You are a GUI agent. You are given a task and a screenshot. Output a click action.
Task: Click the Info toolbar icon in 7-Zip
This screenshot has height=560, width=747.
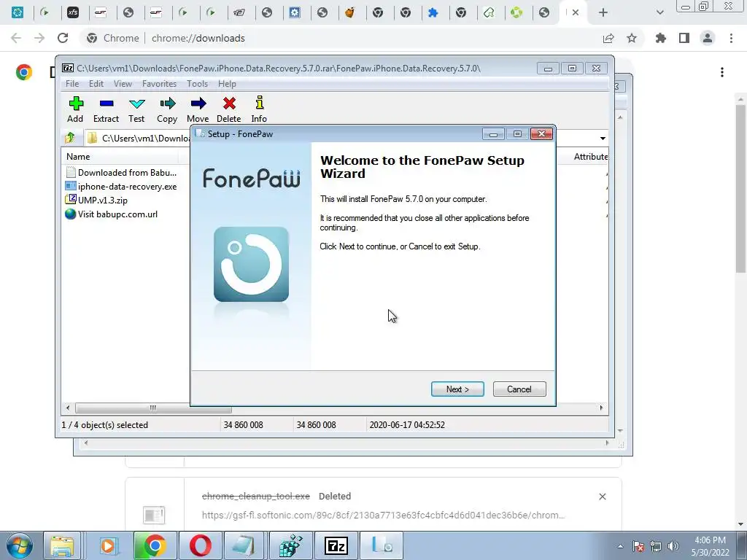click(259, 109)
